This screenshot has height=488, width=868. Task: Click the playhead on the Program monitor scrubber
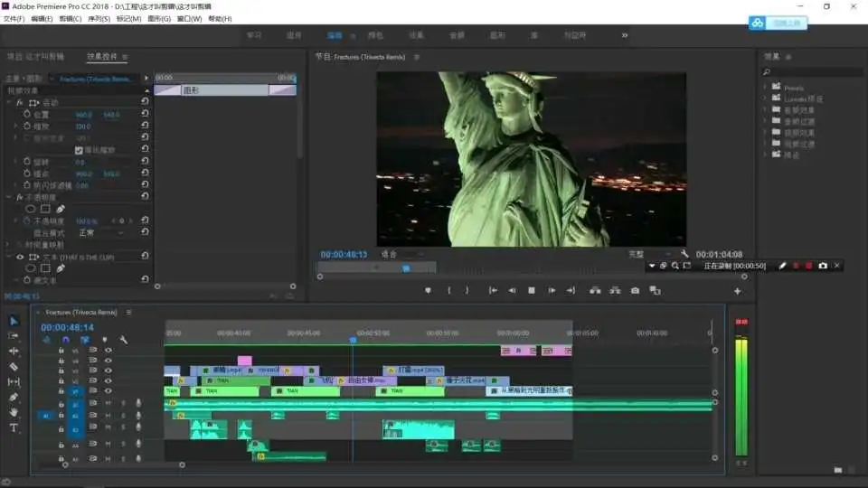(x=405, y=267)
